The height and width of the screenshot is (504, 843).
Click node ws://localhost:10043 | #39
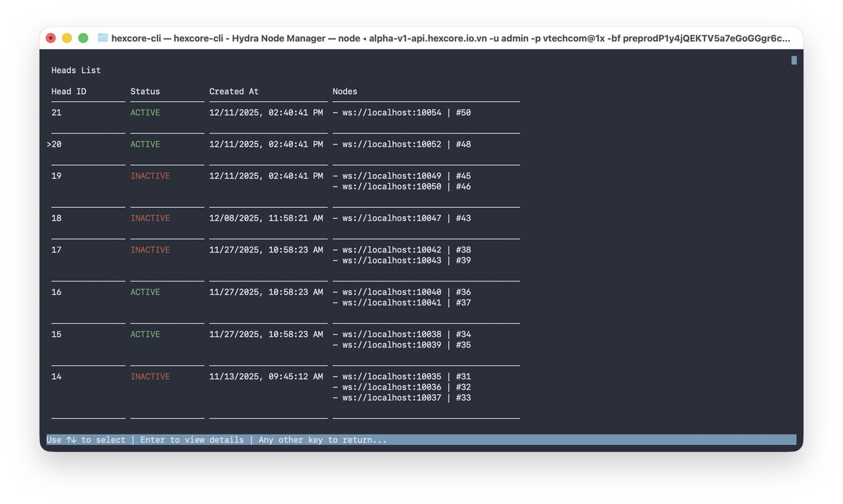(402, 260)
